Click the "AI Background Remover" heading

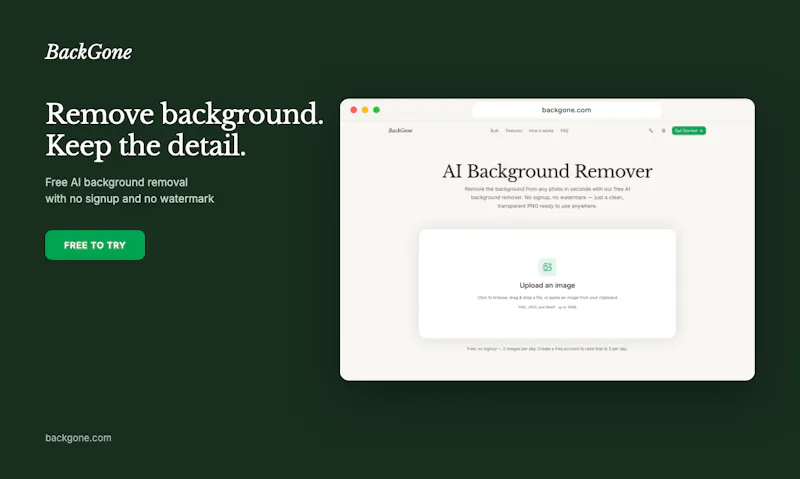pyautogui.click(x=547, y=171)
